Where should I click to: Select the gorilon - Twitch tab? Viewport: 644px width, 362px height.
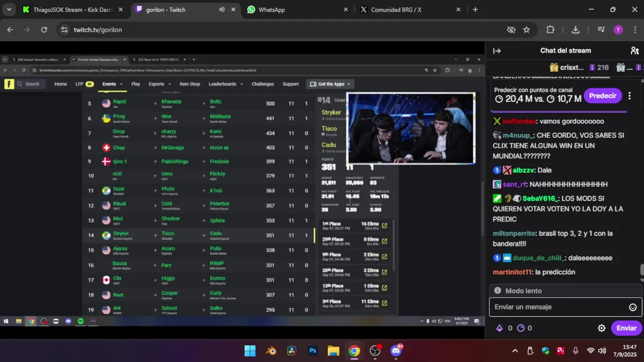[185, 10]
